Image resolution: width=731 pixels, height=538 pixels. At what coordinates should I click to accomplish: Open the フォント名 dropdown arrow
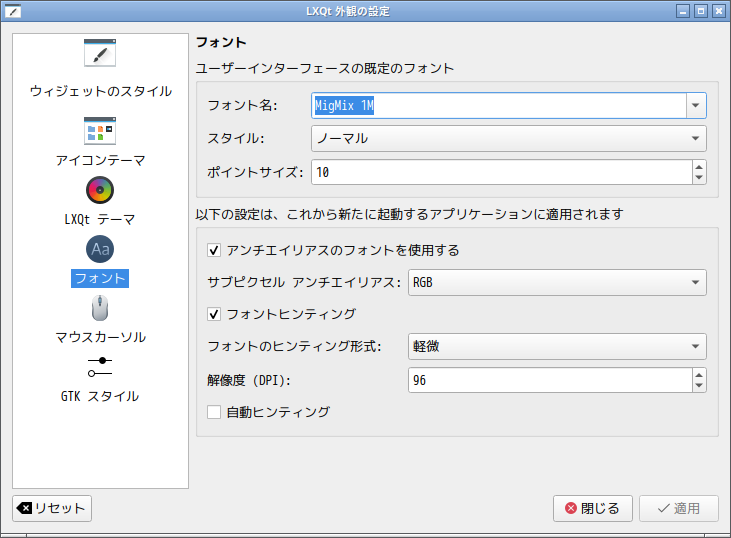(x=696, y=105)
